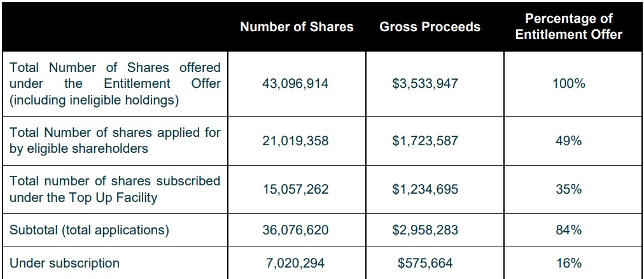Select the 21,019,358 shares cell
The height and width of the screenshot is (279, 644).
[295, 141]
